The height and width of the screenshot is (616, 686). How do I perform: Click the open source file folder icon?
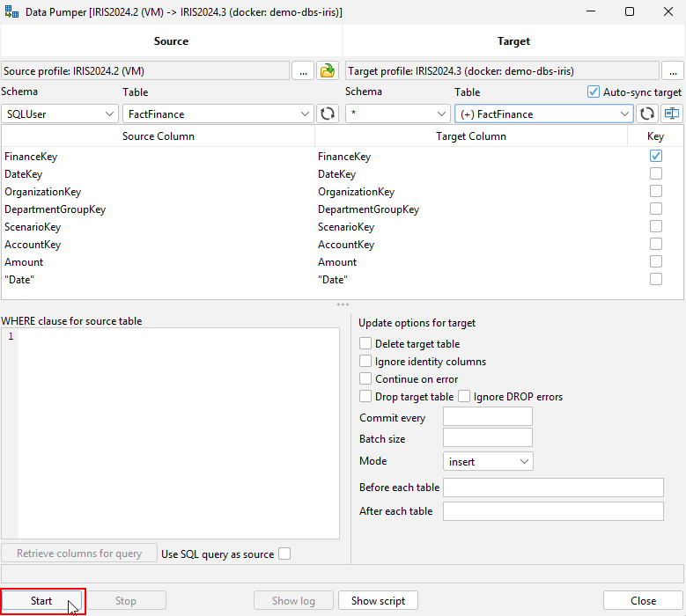pyautogui.click(x=328, y=70)
